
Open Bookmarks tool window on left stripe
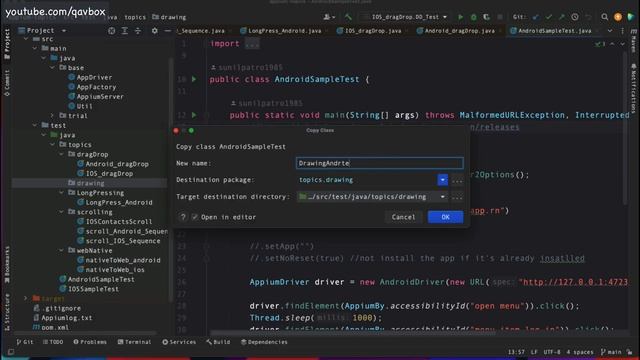[7, 264]
